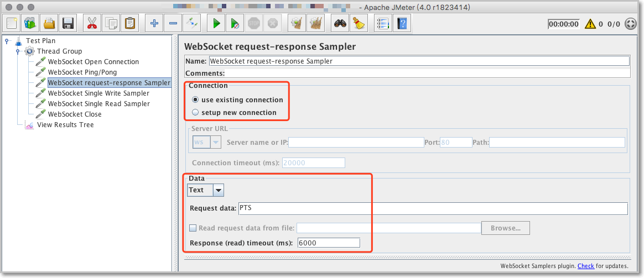The width and height of the screenshot is (644, 278).
Task: Select WebSocket Ping/Pong in tree
Action: (x=82, y=72)
